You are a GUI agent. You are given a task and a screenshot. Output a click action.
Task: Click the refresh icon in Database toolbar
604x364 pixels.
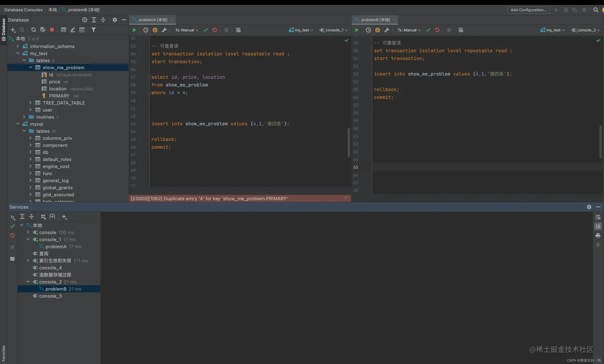coord(34,30)
